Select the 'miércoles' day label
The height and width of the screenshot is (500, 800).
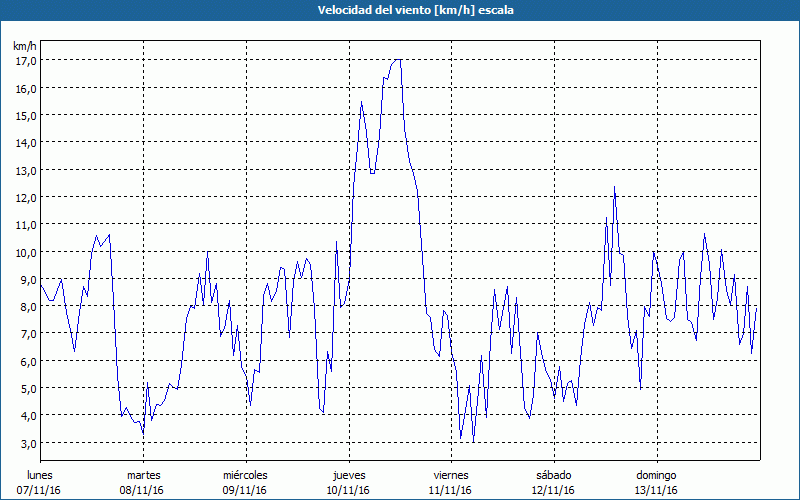click(245, 475)
